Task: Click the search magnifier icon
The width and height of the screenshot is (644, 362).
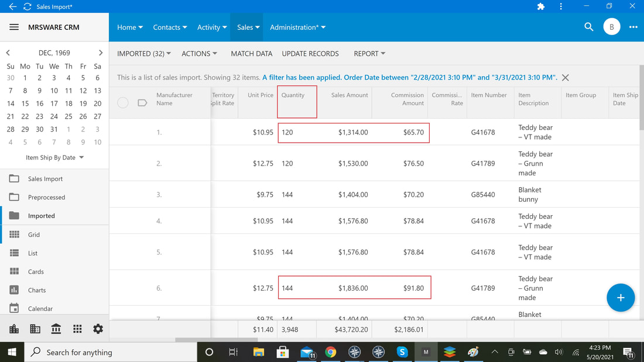Action: tap(588, 27)
